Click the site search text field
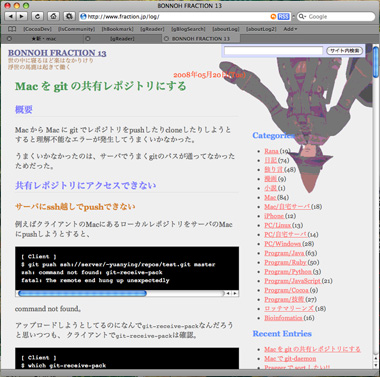The height and width of the screenshot is (377, 380). pos(274,51)
